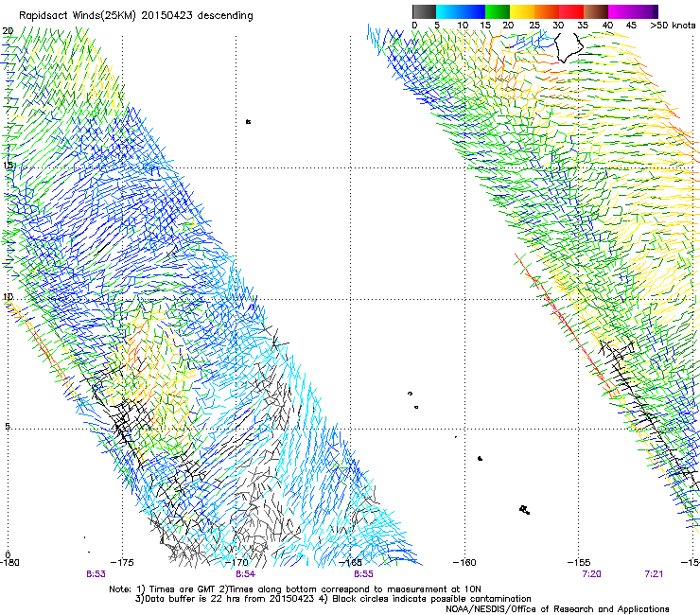Click the latitude 15 axis label

[9, 166]
